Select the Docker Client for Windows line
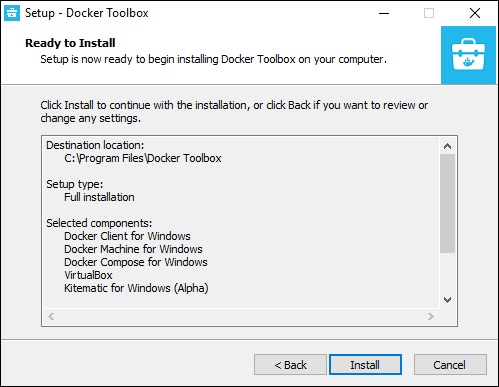The height and width of the screenshot is (387, 499). [127, 236]
